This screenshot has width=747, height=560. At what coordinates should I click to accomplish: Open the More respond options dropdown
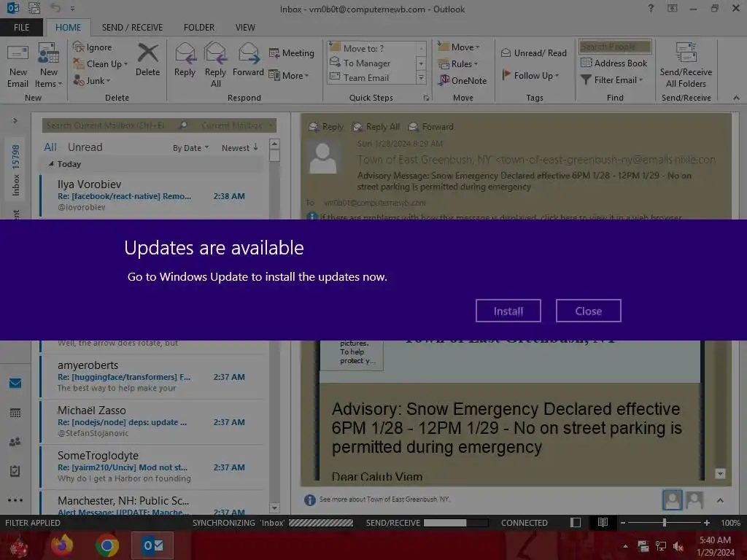[x=289, y=75]
